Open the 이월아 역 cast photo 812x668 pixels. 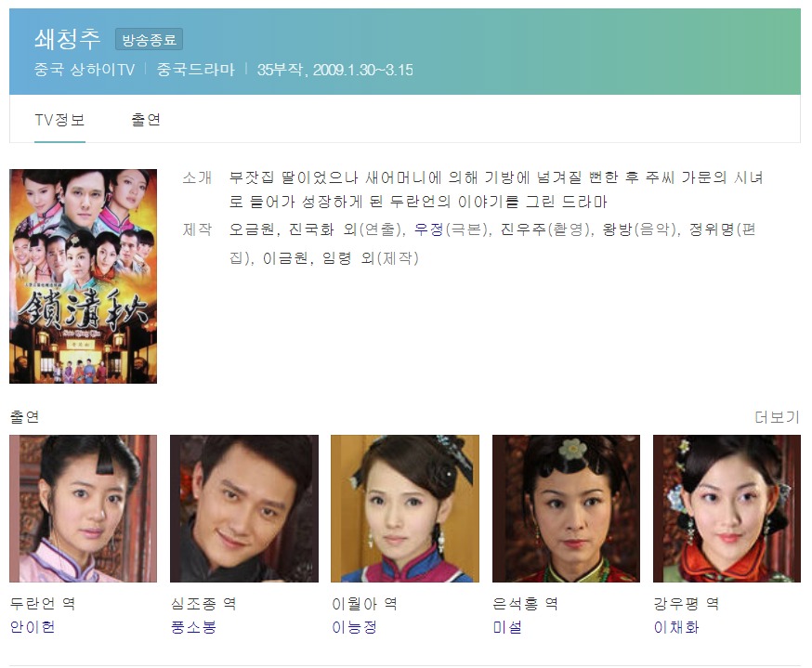[x=405, y=508]
